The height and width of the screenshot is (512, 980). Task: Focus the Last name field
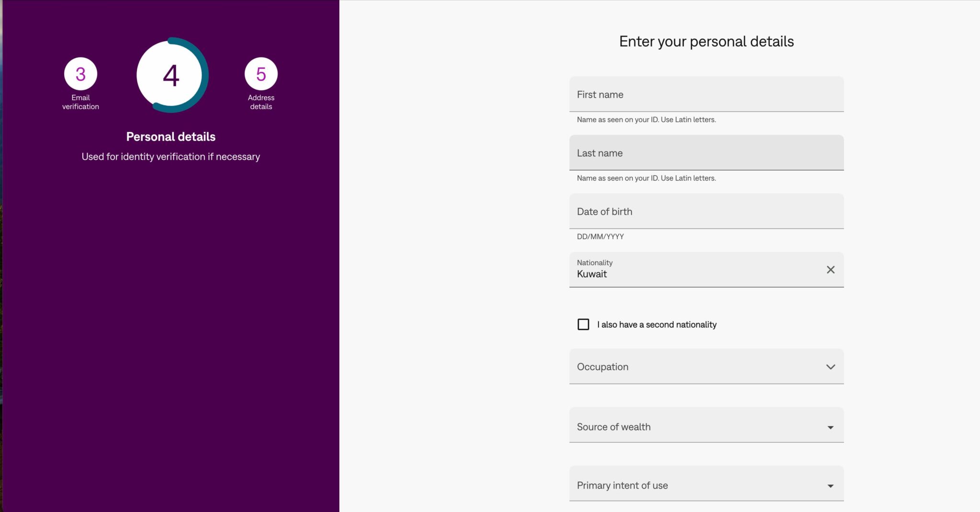pyautogui.click(x=706, y=153)
